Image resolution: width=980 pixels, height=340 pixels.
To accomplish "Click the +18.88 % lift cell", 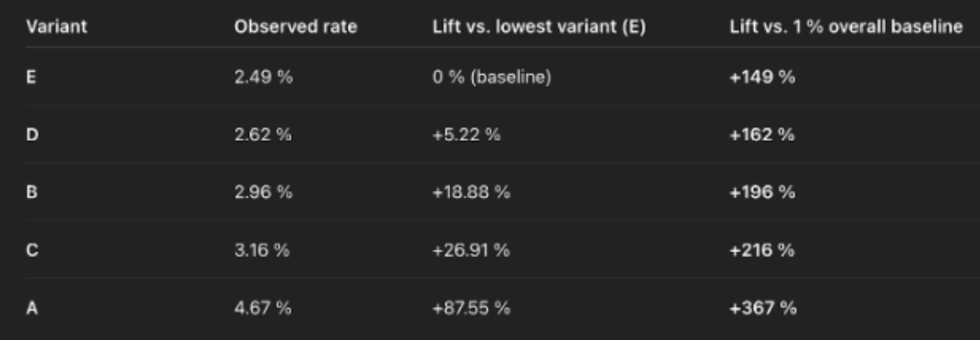I will coord(472,192).
